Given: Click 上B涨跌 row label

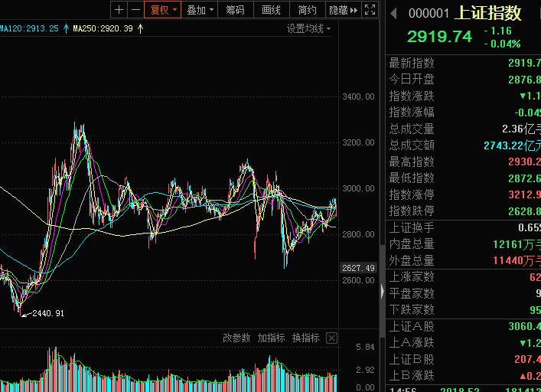Looking at the screenshot, I should click(412, 375).
